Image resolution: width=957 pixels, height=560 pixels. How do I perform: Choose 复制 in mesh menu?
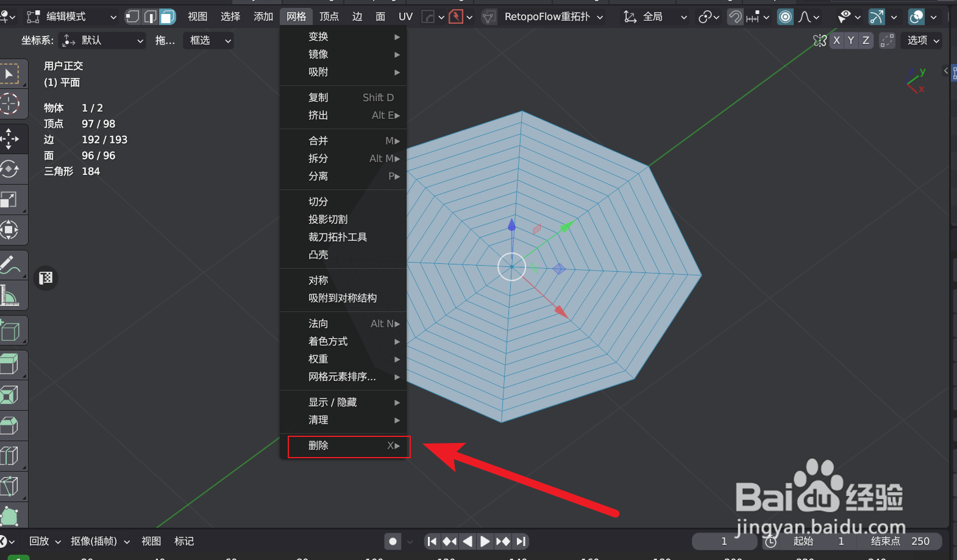(x=343, y=97)
